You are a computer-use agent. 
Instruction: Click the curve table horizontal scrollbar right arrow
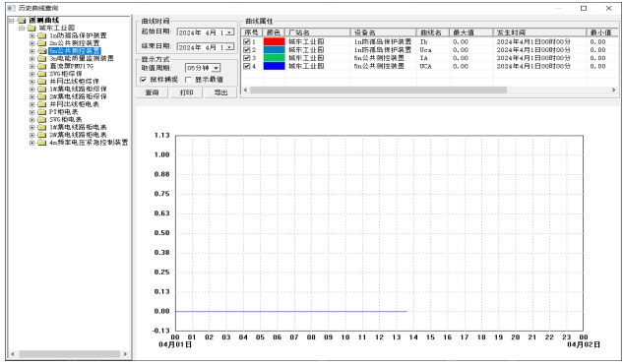pyautogui.click(x=613, y=91)
